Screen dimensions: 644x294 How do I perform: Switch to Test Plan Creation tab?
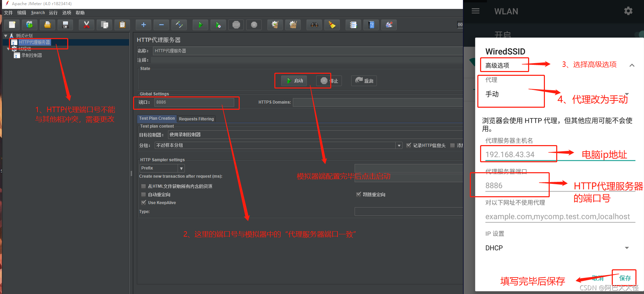pyautogui.click(x=157, y=118)
